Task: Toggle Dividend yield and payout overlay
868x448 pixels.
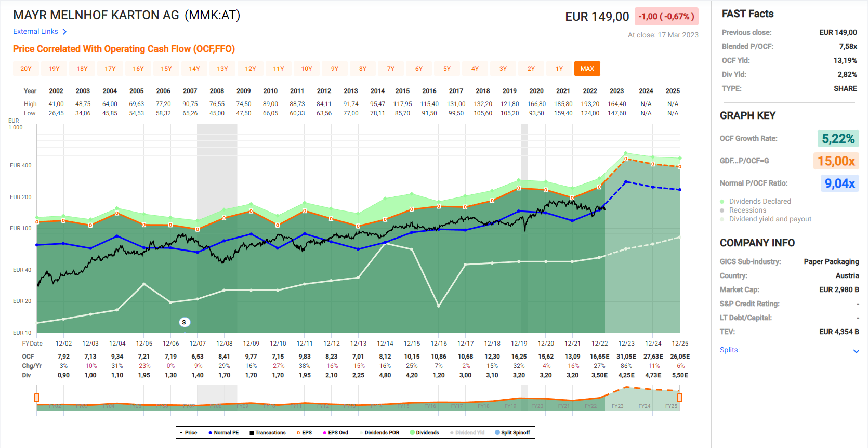Action: [x=722, y=219]
